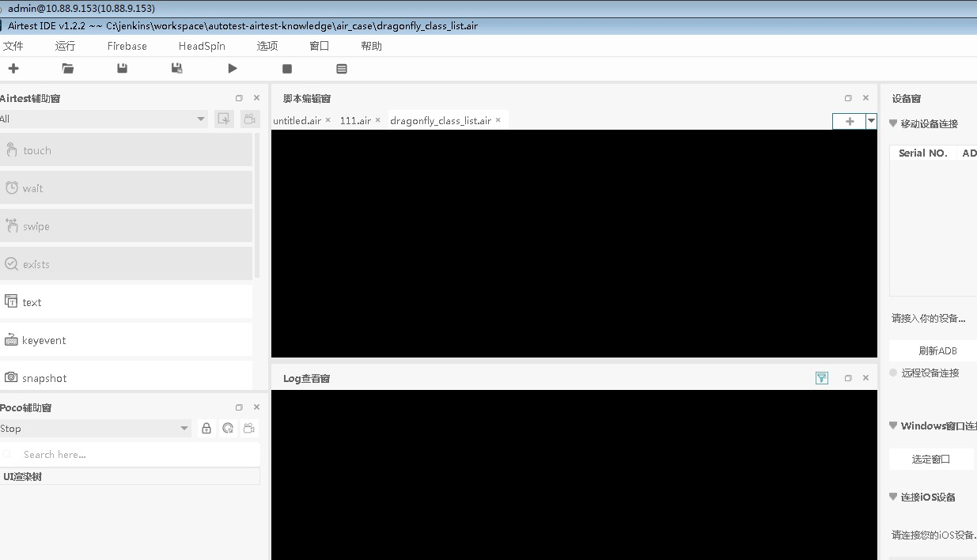This screenshot has width=977, height=560.
Task: Stop the script with the square stop icon
Action: click(x=287, y=69)
